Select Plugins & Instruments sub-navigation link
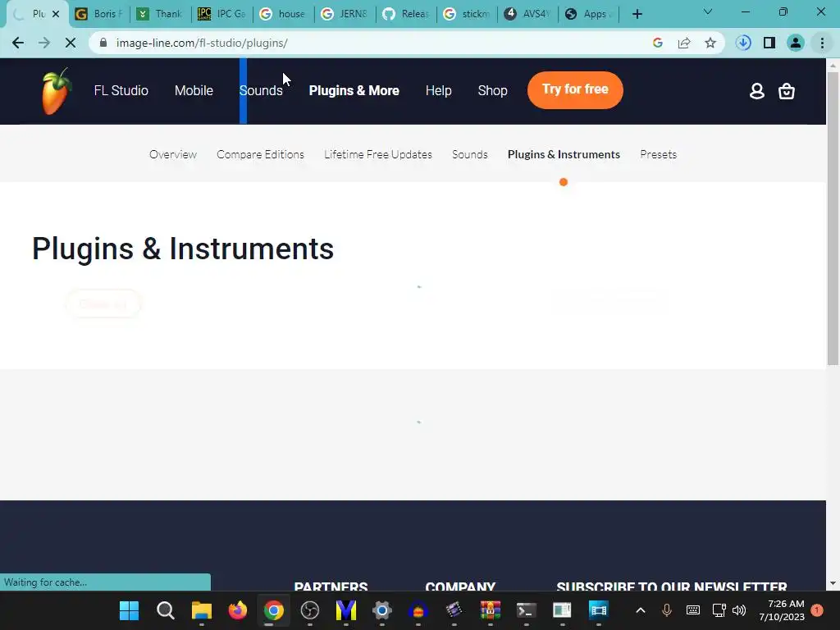Viewport: 840px width, 630px height. [x=564, y=154]
